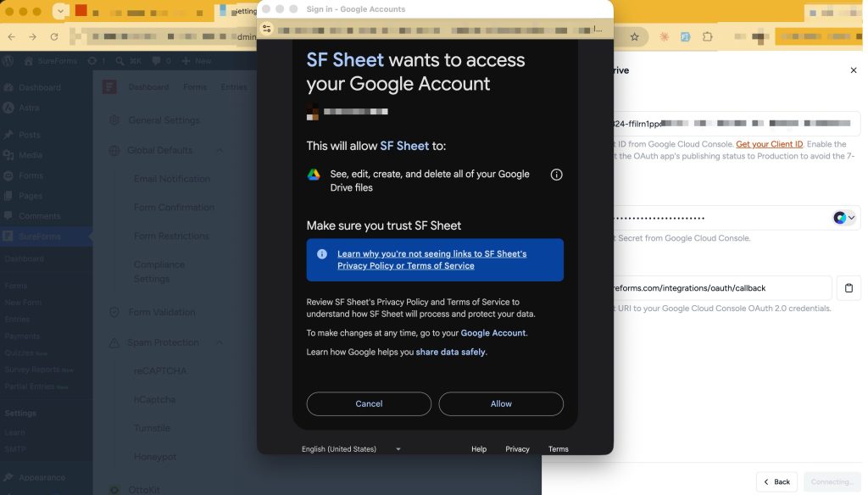Select Email Notification settings
868x495 pixels.
coord(171,179)
